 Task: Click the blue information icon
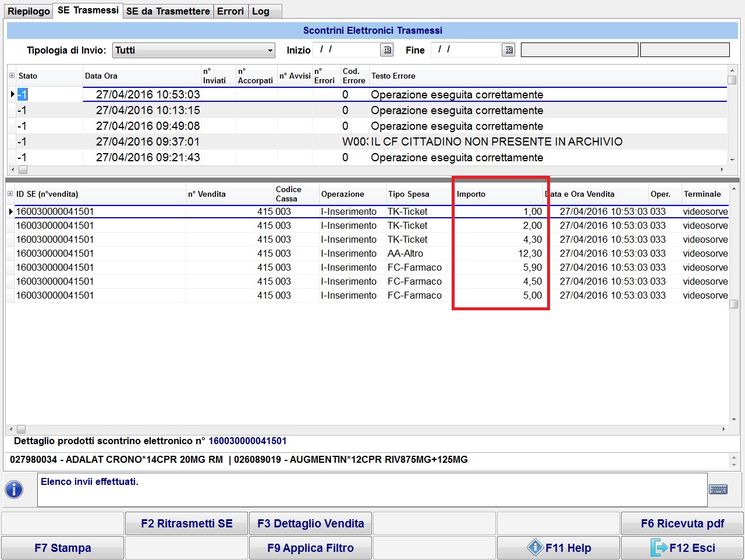click(x=14, y=490)
